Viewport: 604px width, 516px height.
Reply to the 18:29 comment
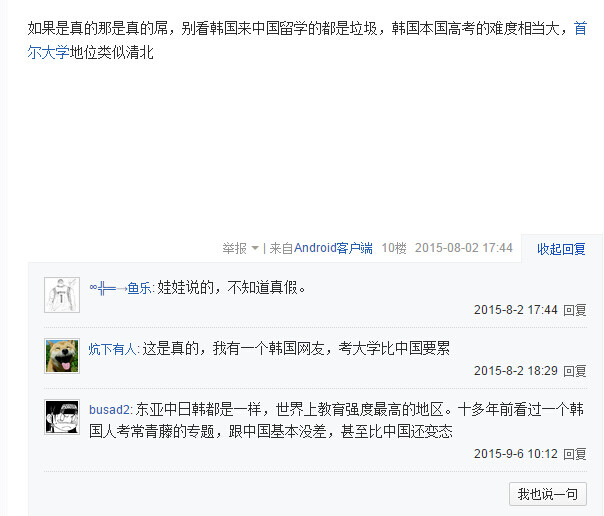point(575,371)
